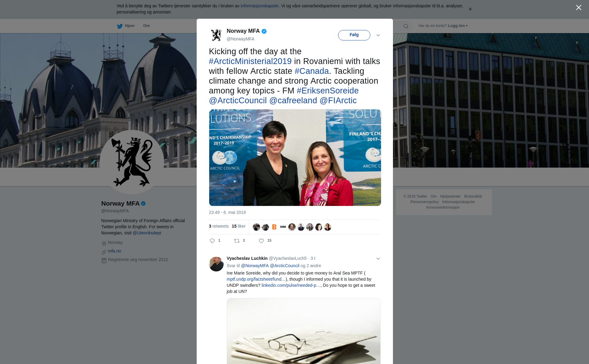Image resolution: width=589 pixels, height=364 pixels.
Task: Like the tweet with the heart icon
Action: (x=261, y=241)
